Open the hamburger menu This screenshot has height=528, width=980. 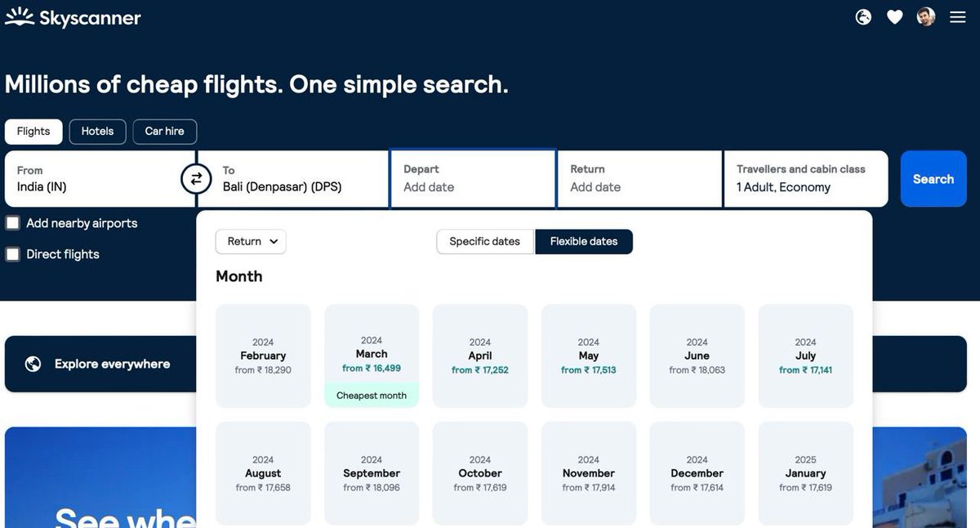(958, 17)
